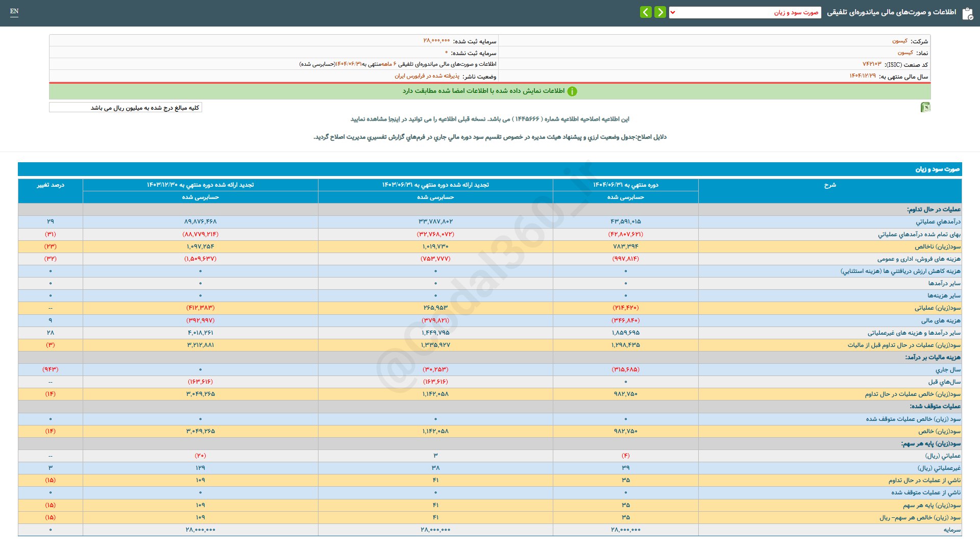Click the red chevron of statement selector
This screenshot has height=551, width=980.
click(673, 12)
